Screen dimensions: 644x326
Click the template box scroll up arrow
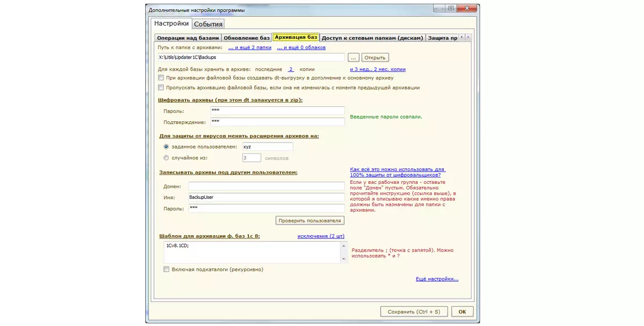pyautogui.click(x=344, y=245)
